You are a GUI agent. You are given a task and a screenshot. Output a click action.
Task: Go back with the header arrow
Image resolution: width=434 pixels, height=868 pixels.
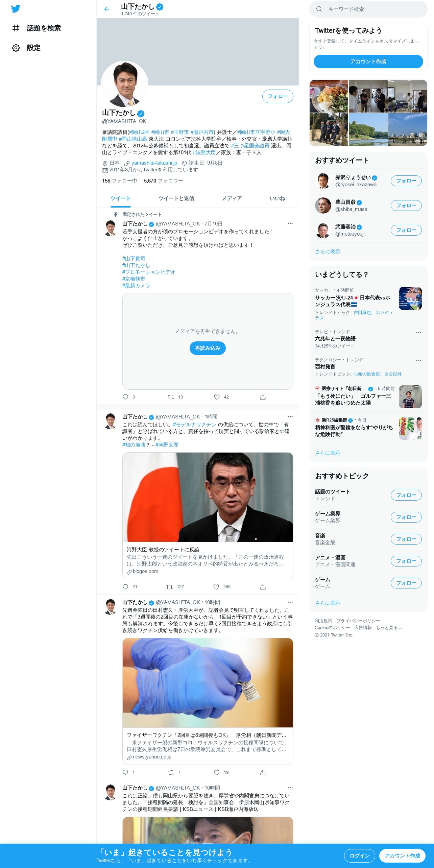click(107, 9)
